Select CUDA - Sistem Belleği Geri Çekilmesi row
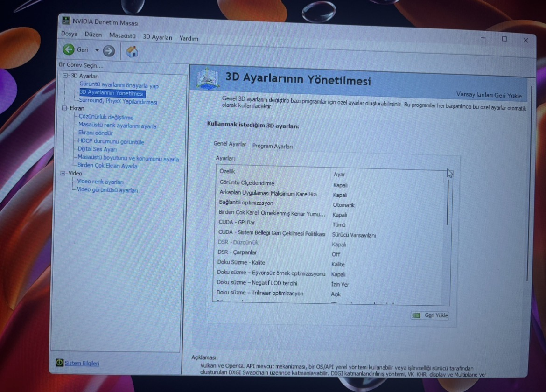546x392 pixels. tap(331, 234)
